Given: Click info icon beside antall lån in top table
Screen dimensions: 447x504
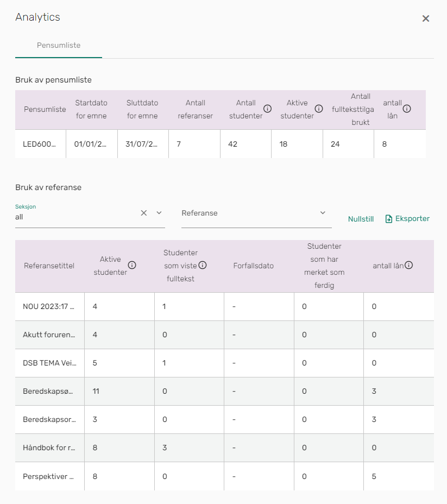Looking at the screenshot, I should click(407, 109).
